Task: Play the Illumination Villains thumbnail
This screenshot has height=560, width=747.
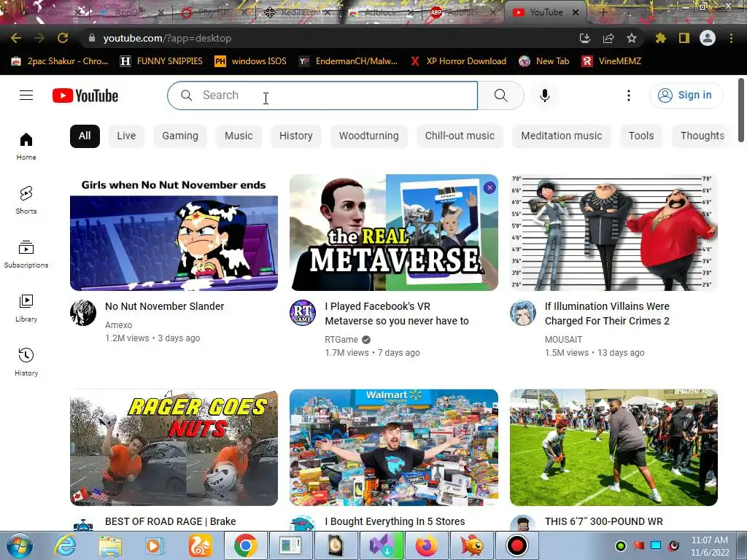Action: pyautogui.click(x=614, y=233)
